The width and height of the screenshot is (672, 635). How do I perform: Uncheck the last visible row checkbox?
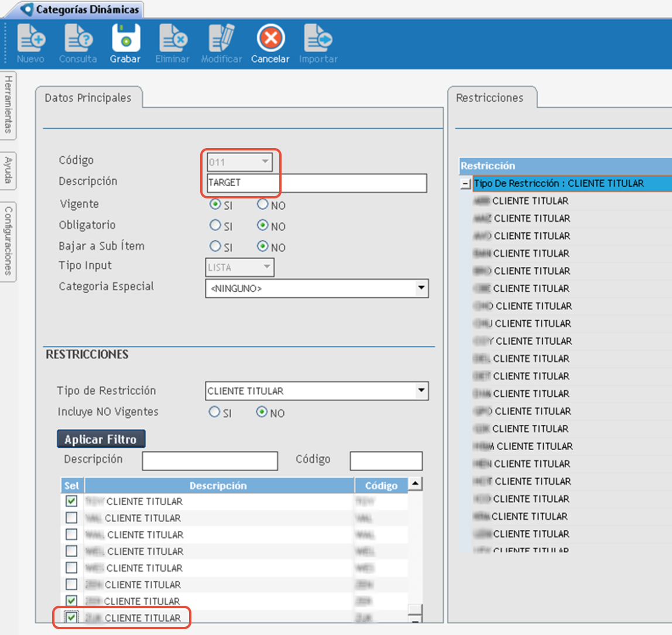tap(71, 617)
